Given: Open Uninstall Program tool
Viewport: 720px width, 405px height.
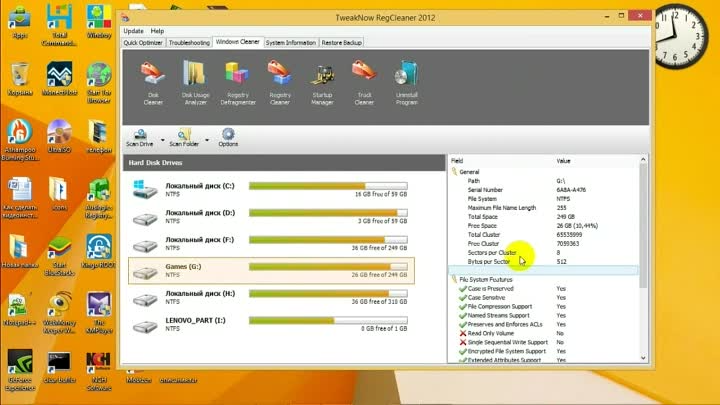Looking at the screenshot, I should click(406, 83).
